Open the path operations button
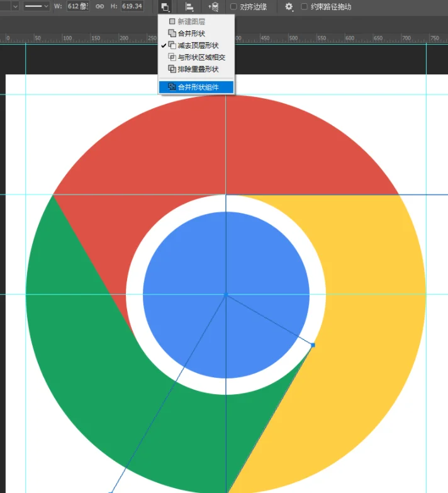The width and height of the screenshot is (448, 493). 165,7
